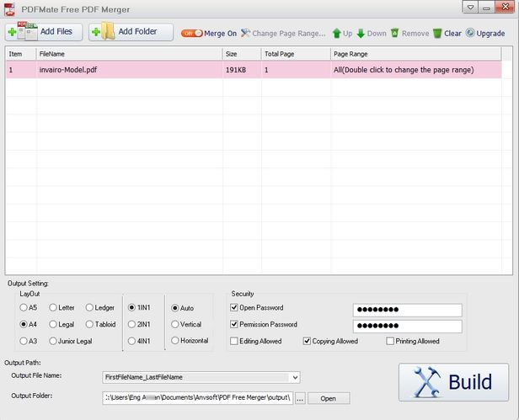
Task: Select Horizontal orientation option
Action: 175,340
